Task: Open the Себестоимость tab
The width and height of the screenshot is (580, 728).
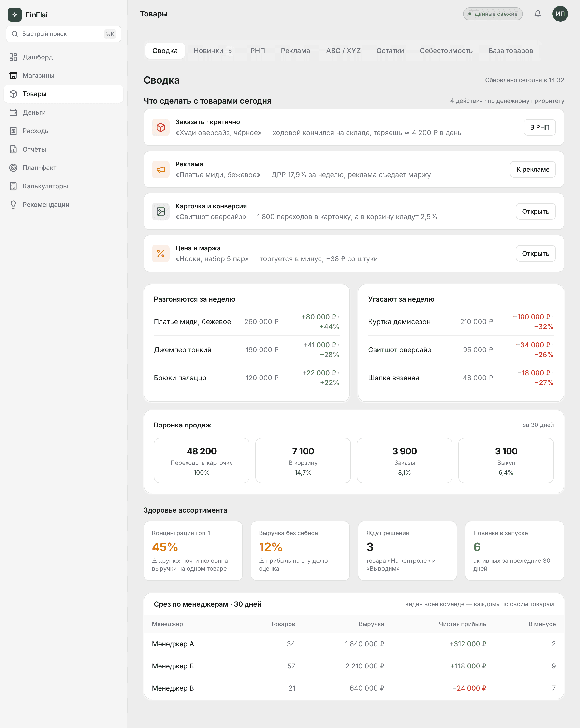Action: 446,51
